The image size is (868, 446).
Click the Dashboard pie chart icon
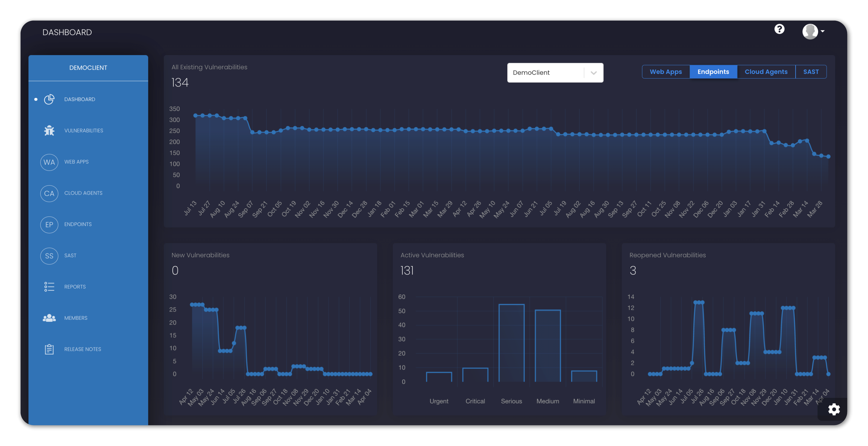click(49, 99)
